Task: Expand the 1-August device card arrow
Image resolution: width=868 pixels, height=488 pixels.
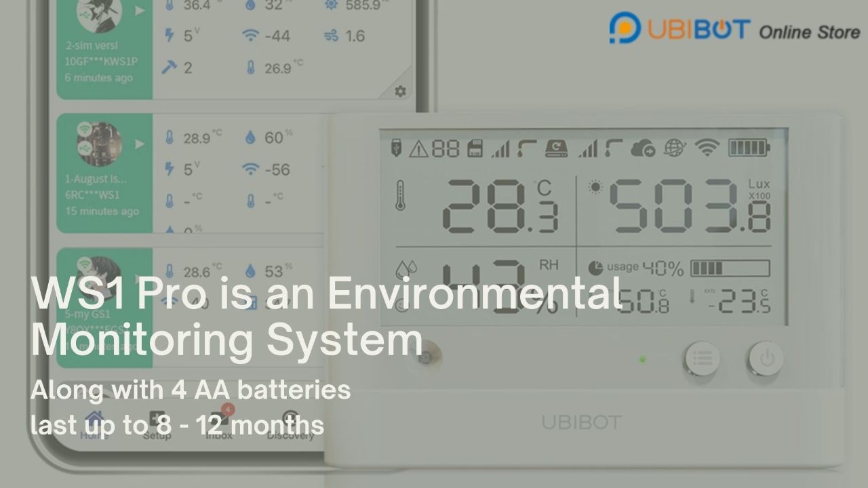Action: click(140, 144)
